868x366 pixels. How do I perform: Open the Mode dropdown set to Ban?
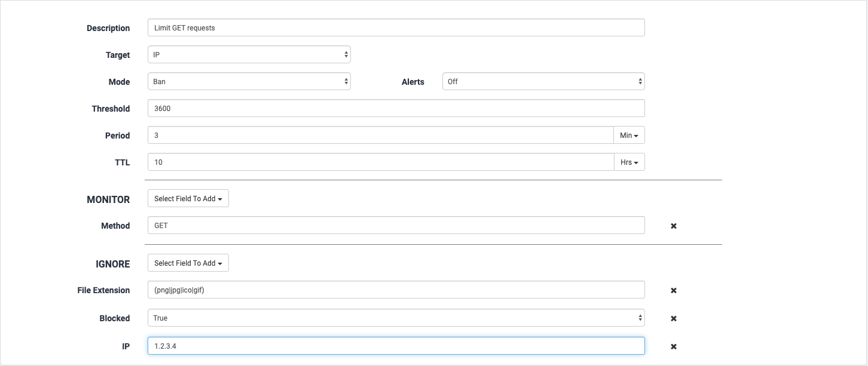[x=249, y=82]
